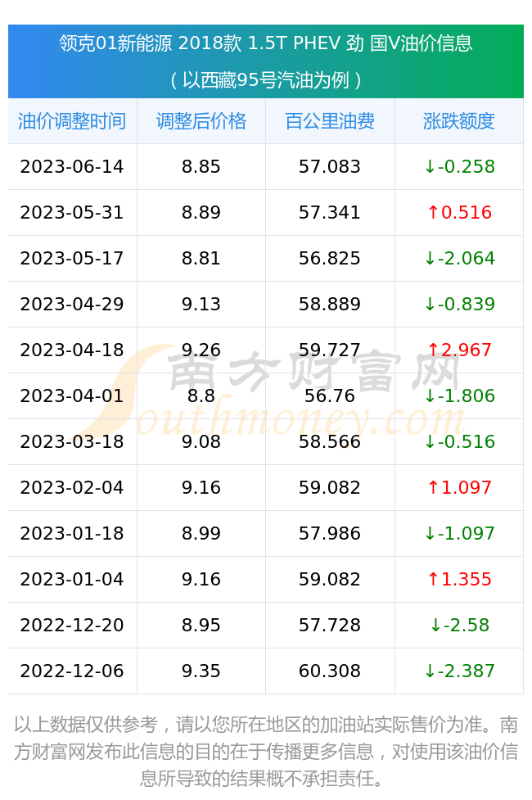Screen dimensions: 532x800
Task: Click the green change value ↓-2.58
Action: (x=459, y=625)
